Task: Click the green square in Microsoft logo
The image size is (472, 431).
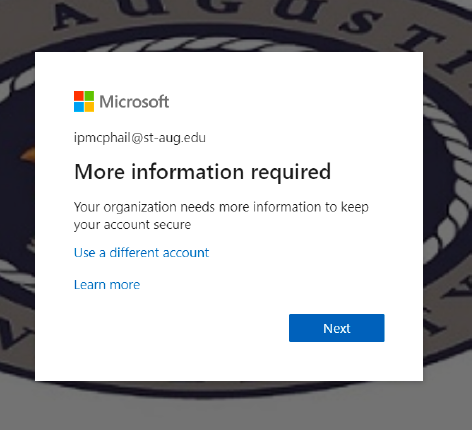Action: pyautogui.click(x=89, y=96)
